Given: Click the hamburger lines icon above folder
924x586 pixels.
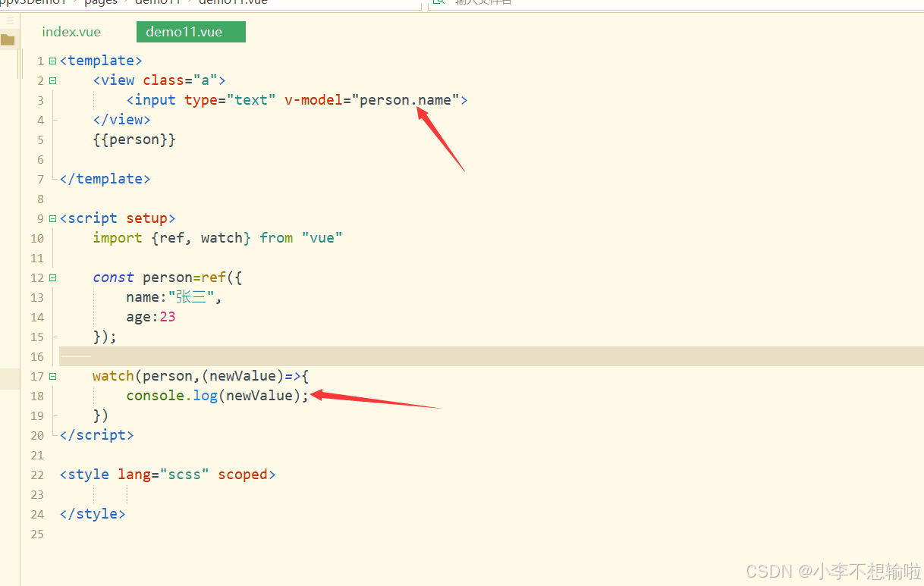Looking at the screenshot, I should click(x=10, y=20).
